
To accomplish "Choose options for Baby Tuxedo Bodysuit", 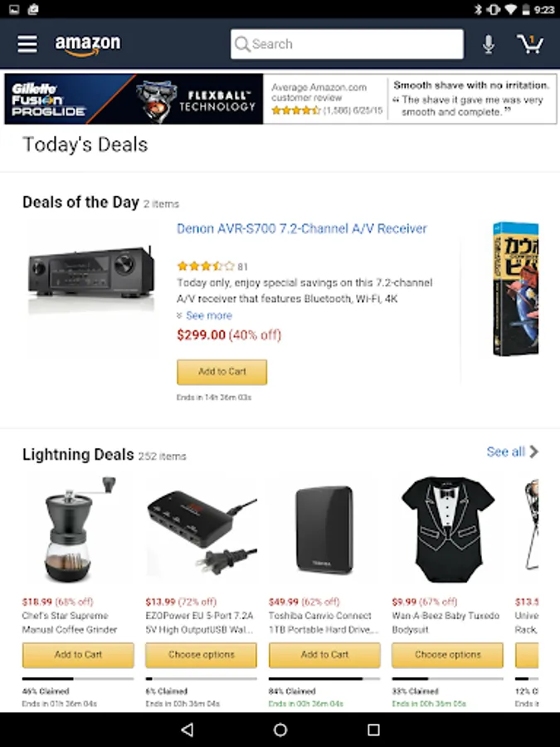I will (x=447, y=655).
